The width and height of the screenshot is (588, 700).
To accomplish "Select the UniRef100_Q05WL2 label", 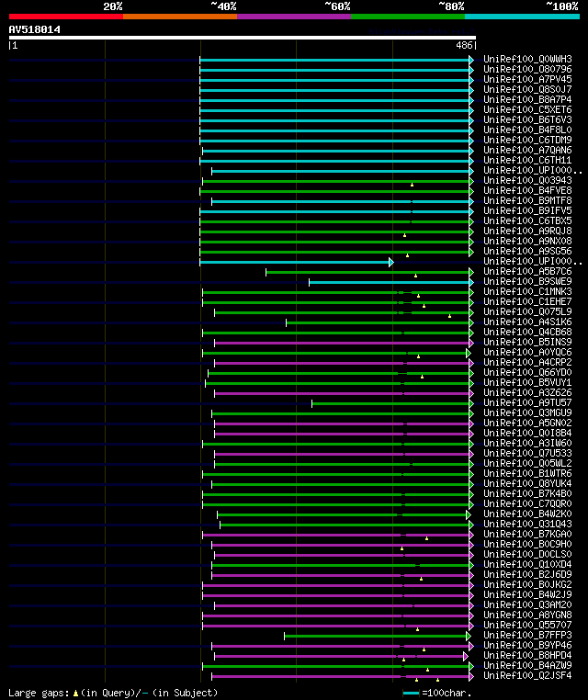I will coord(527,463).
